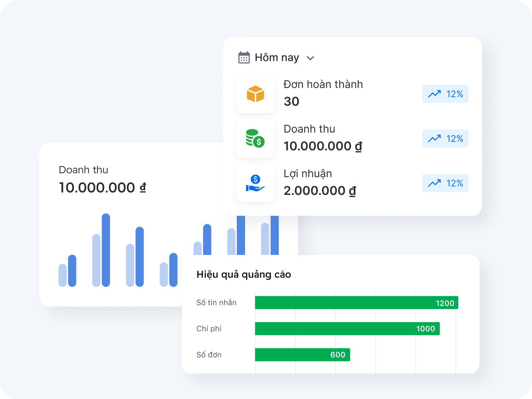The width and height of the screenshot is (532, 399).
Task: Click the blue hand profit icon
Action: 255,183
